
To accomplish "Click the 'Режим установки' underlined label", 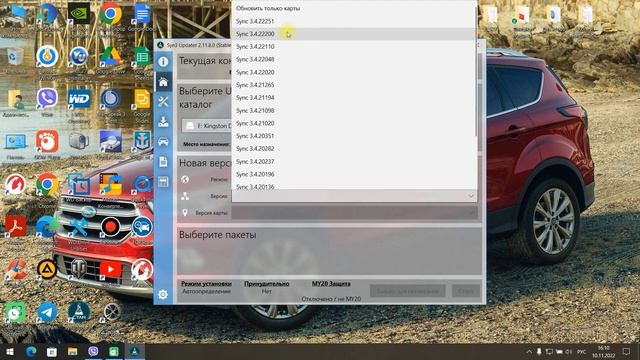I will tap(206, 284).
